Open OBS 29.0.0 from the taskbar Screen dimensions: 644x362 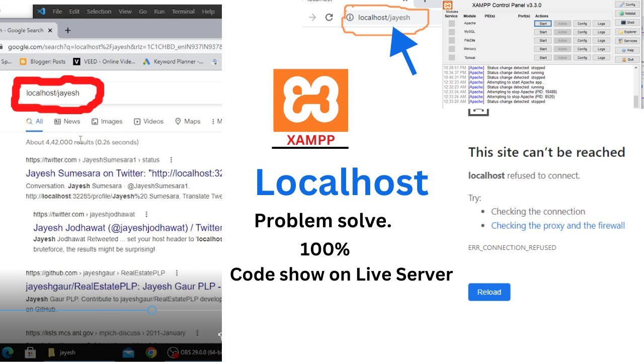coord(194,352)
